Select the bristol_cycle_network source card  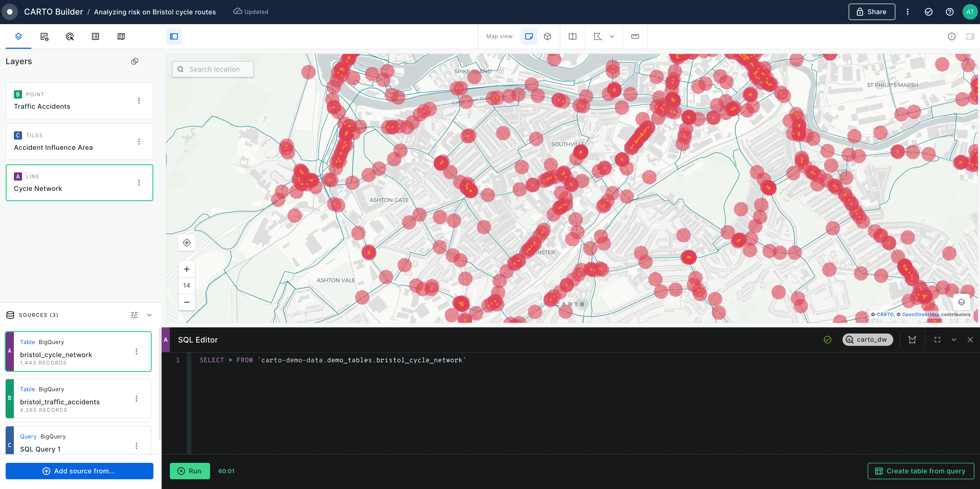[x=78, y=351]
